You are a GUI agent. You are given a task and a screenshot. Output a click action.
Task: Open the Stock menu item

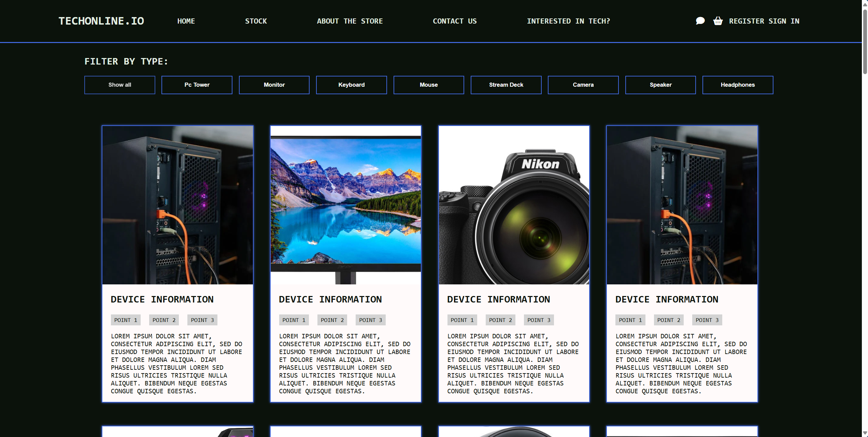point(256,21)
